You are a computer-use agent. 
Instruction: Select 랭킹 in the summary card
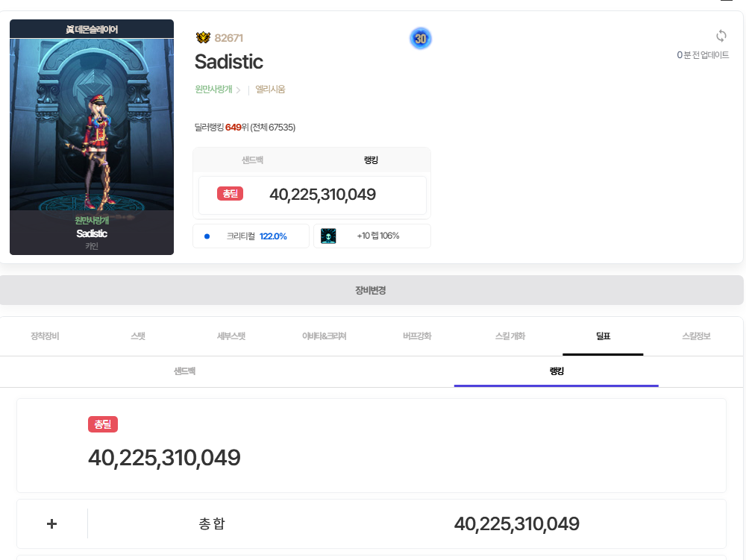point(371,160)
